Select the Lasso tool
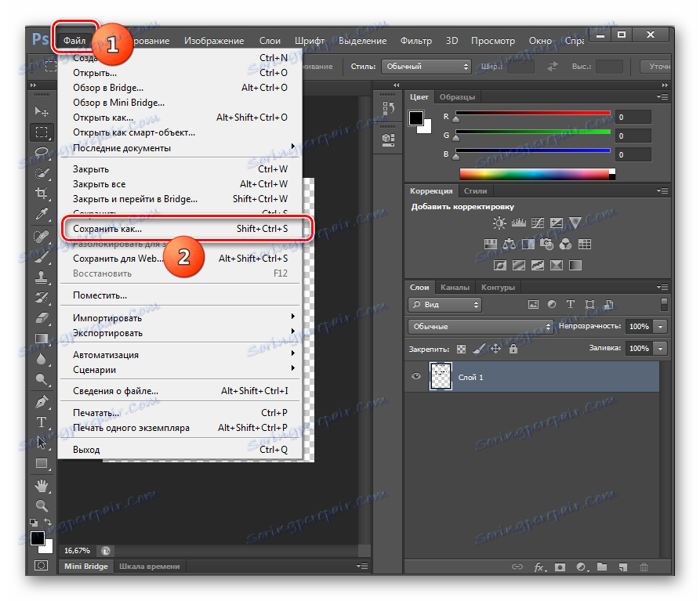This screenshot has width=700, height=601. pyautogui.click(x=42, y=152)
